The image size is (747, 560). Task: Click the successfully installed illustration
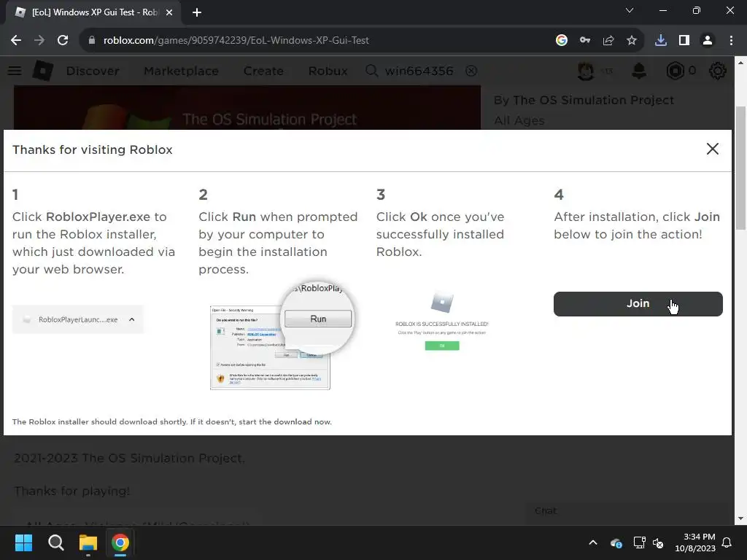point(441,322)
